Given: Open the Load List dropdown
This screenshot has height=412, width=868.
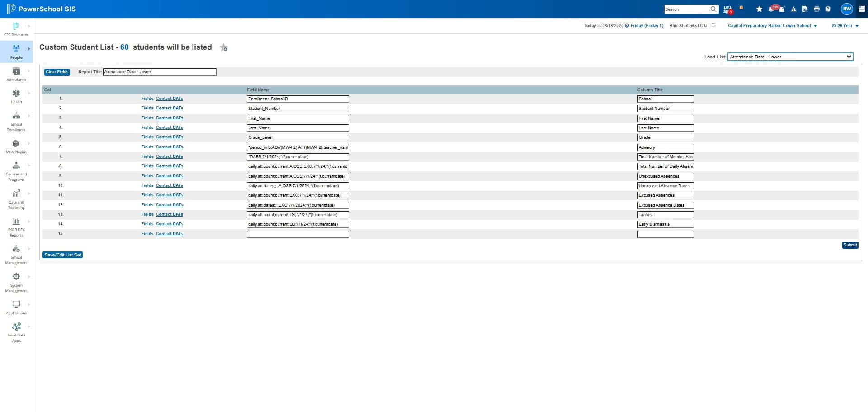Looking at the screenshot, I should (790, 57).
